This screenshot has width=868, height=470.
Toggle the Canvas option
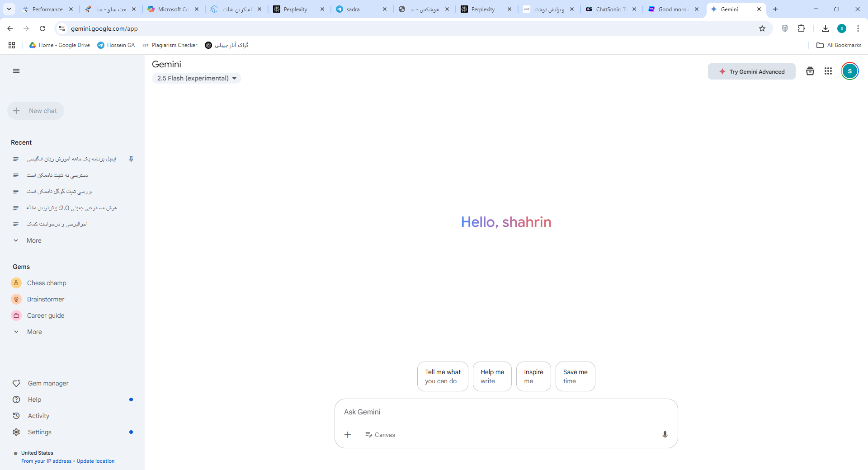pyautogui.click(x=380, y=435)
